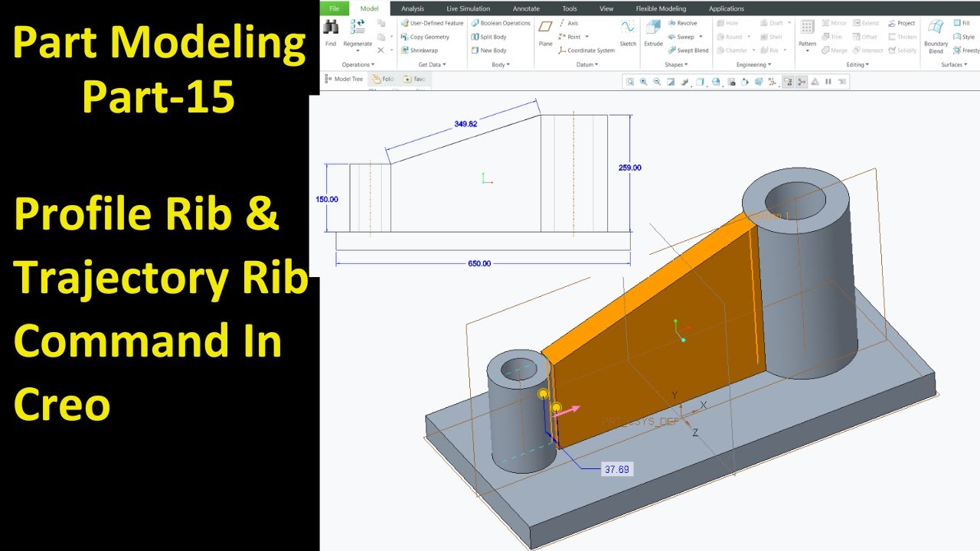This screenshot has height=551, width=980.
Task: Select the Shrinkwrap tool
Action: point(420,51)
